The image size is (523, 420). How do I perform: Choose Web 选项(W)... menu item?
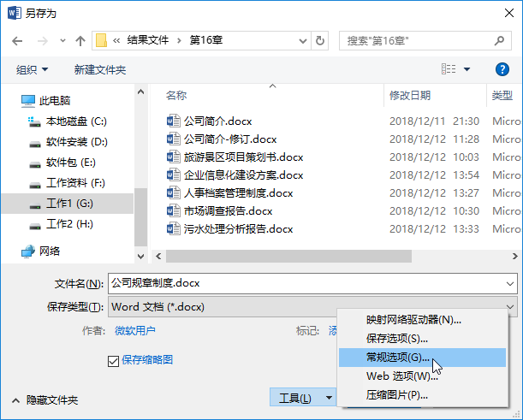[x=422, y=376]
